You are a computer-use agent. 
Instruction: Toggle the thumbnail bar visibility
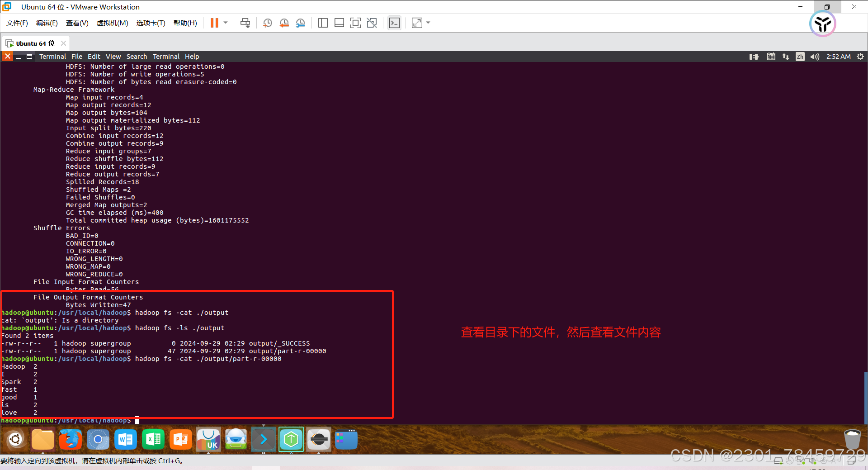pyautogui.click(x=339, y=23)
